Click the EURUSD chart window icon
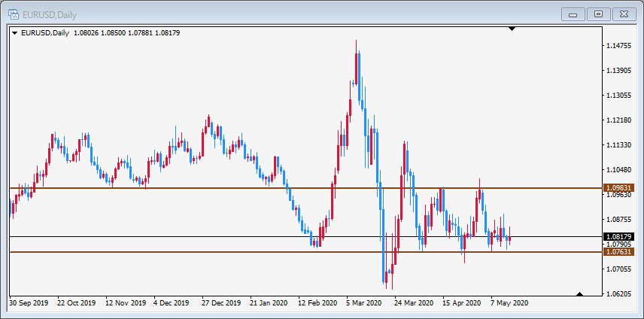 (14, 15)
